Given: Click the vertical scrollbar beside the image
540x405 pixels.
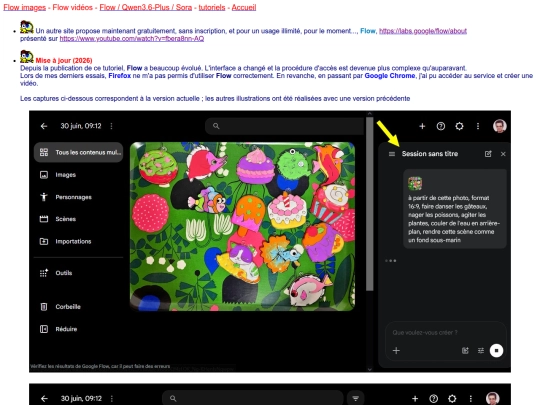Looking at the screenshot, I should pos(370,204).
